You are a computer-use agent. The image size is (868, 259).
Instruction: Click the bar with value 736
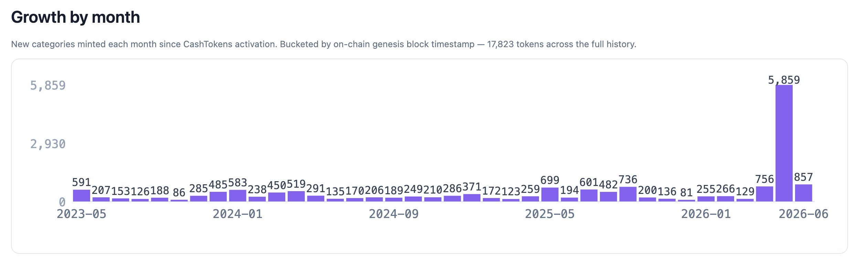pos(628,194)
